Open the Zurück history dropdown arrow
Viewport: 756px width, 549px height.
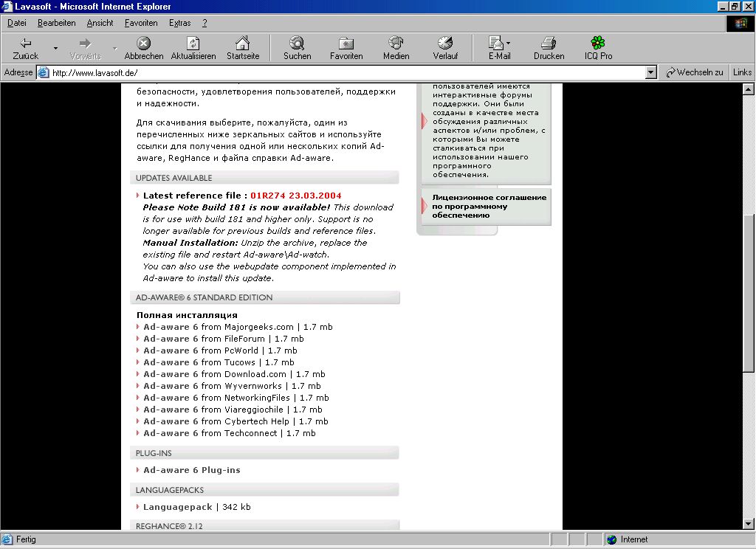[55, 48]
